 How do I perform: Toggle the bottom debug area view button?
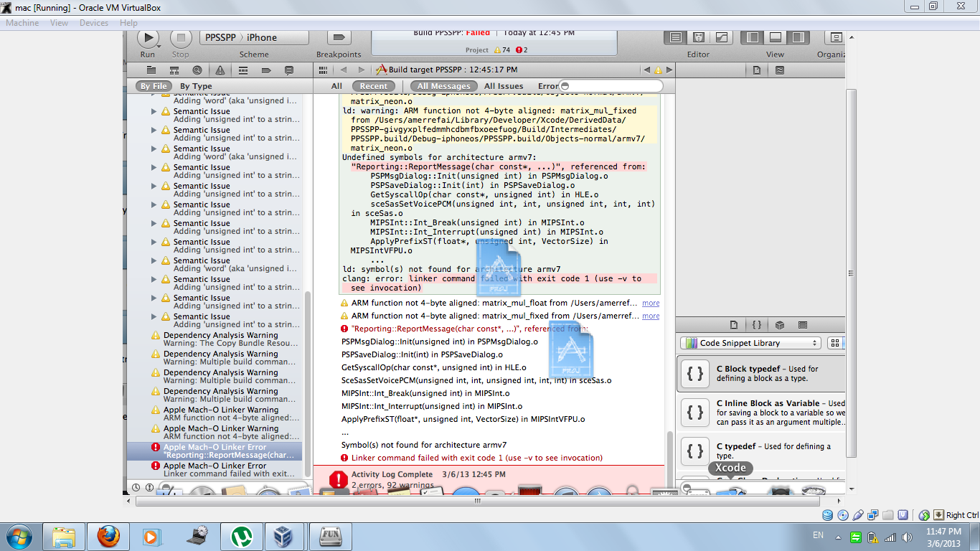click(776, 37)
